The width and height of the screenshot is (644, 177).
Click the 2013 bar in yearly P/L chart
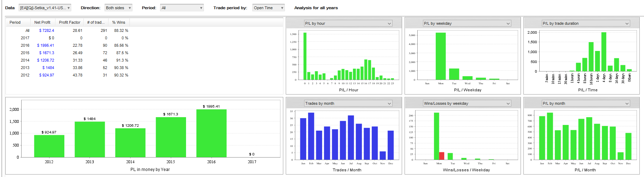coord(90,139)
